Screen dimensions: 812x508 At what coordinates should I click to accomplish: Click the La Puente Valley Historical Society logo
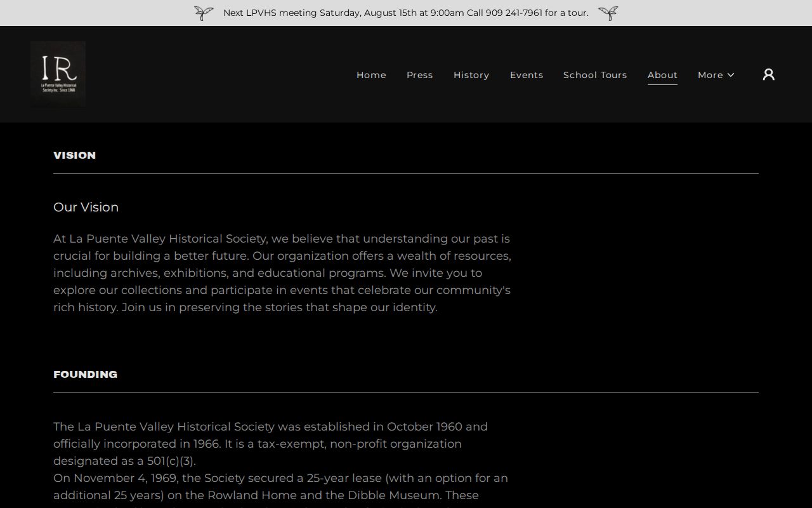click(x=58, y=74)
